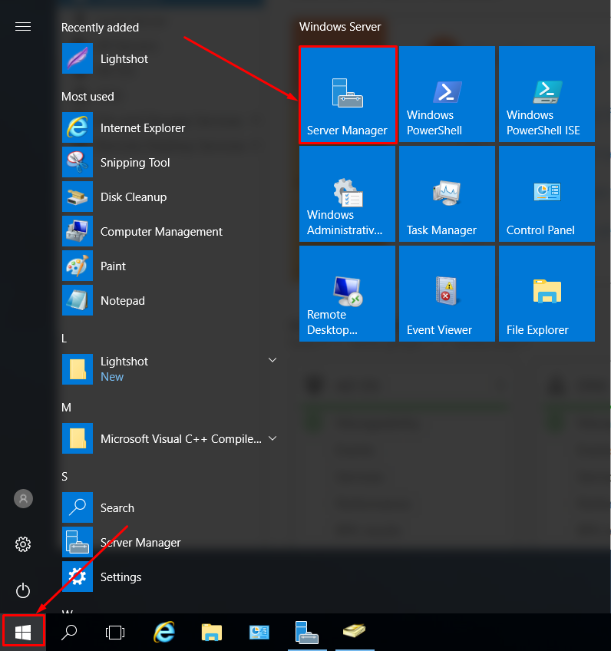
Task: Launch Internet Explorer from Most used
Action: [x=169, y=128]
